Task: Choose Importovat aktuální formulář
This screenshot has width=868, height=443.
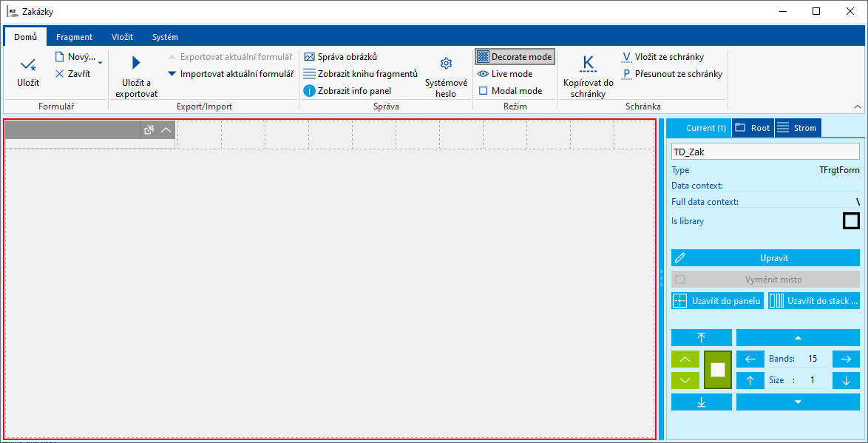Action: click(230, 73)
